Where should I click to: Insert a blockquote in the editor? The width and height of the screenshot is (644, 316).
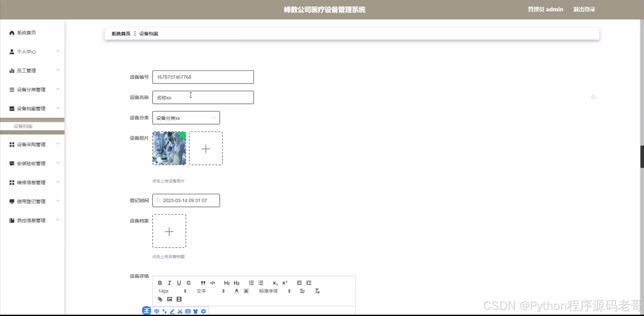tap(203, 283)
